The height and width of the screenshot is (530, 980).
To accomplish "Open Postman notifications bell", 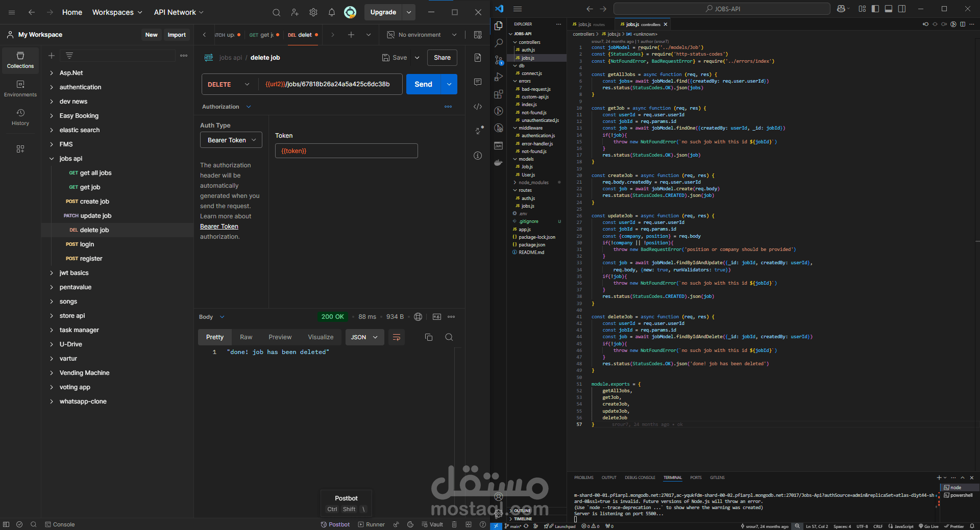I will 332,12.
